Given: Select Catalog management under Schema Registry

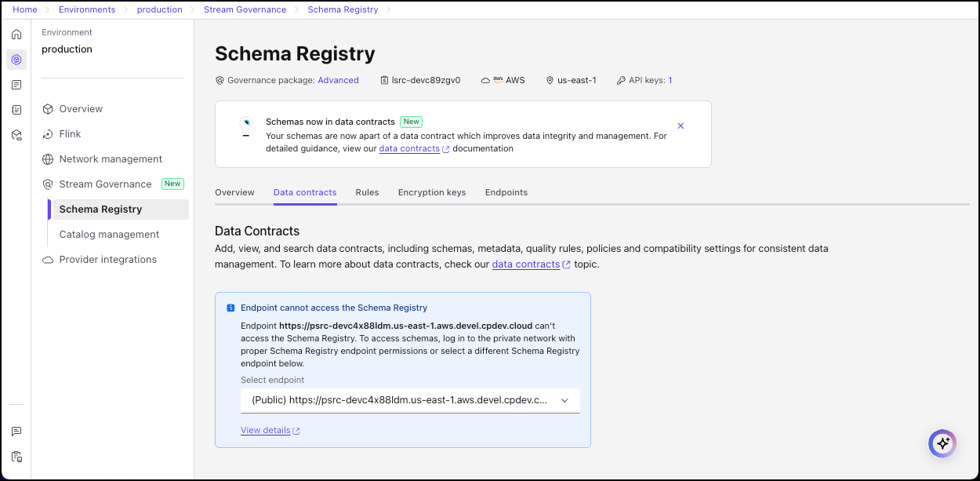Looking at the screenshot, I should click(x=108, y=234).
